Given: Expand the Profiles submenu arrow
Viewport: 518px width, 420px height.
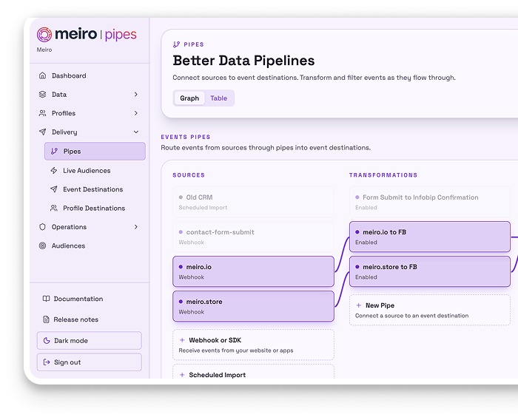Looking at the screenshot, I should tap(136, 113).
